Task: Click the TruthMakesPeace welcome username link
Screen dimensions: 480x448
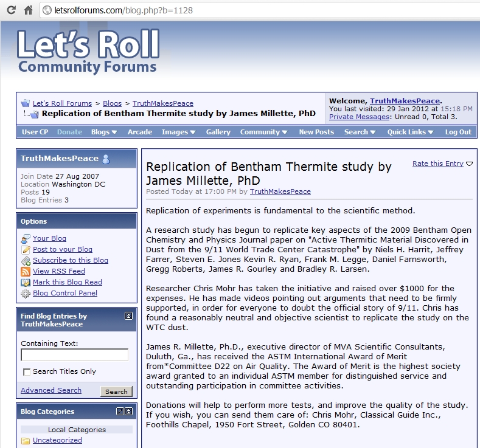Action: pos(405,101)
